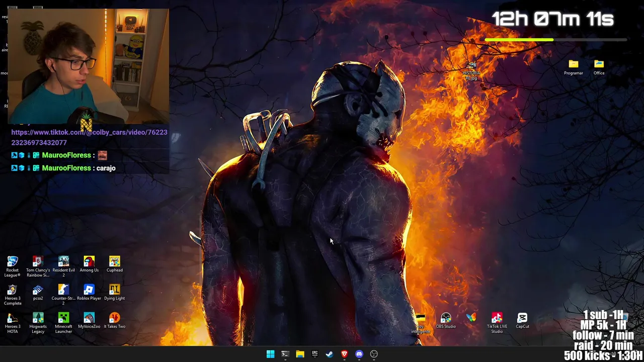
Task: Select the Heroes 3 HOTA icon
Action: 13,323
